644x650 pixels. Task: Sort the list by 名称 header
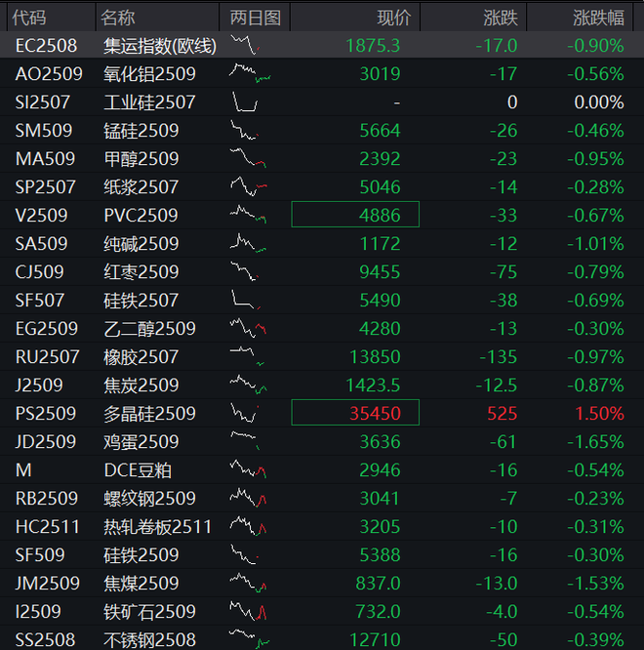119,17
